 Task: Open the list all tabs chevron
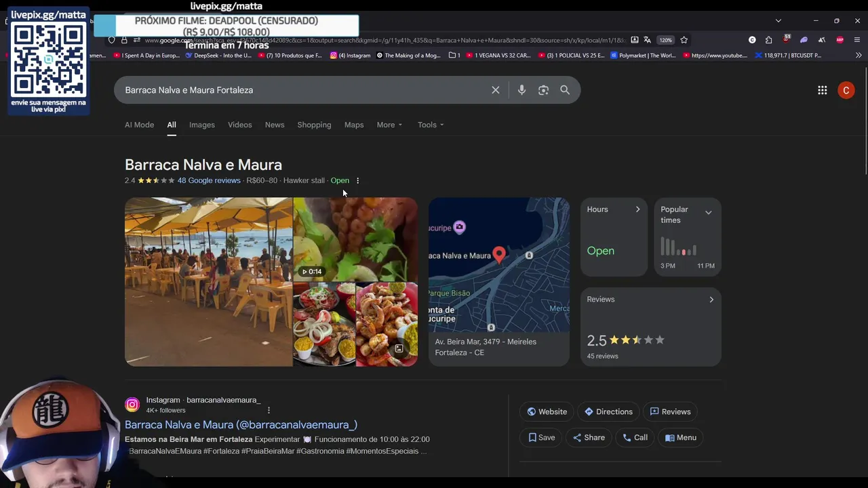(x=778, y=20)
